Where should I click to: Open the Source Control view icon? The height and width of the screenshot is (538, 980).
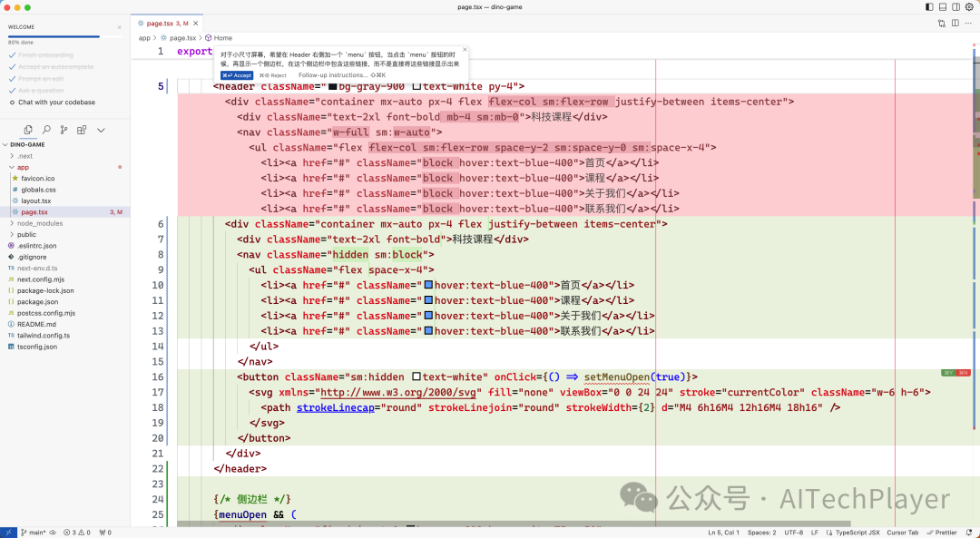[x=64, y=130]
